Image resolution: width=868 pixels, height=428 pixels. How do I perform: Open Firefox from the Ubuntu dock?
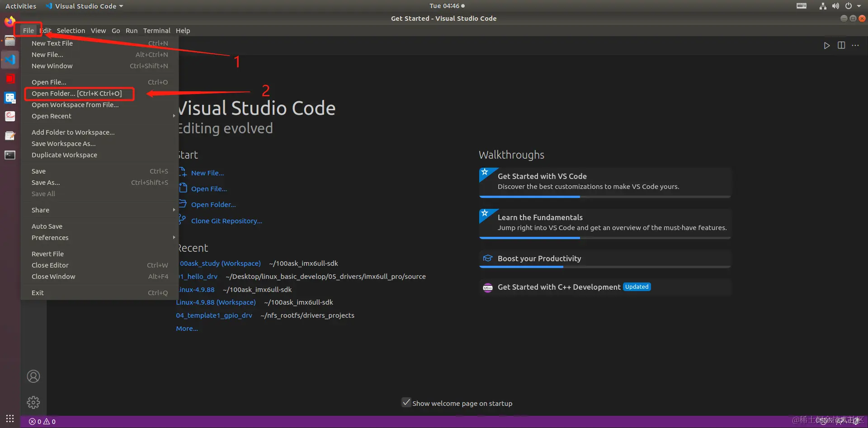point(9,21)
